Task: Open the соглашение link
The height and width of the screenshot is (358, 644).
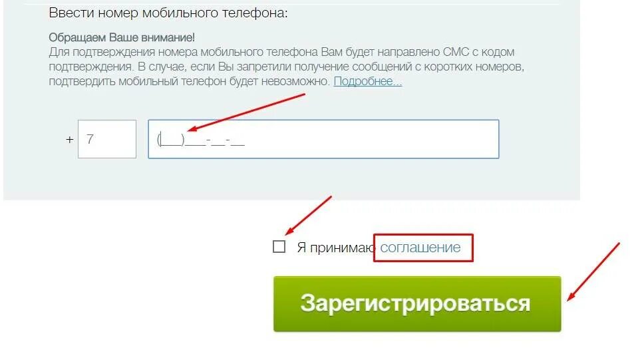Action: 420,248
